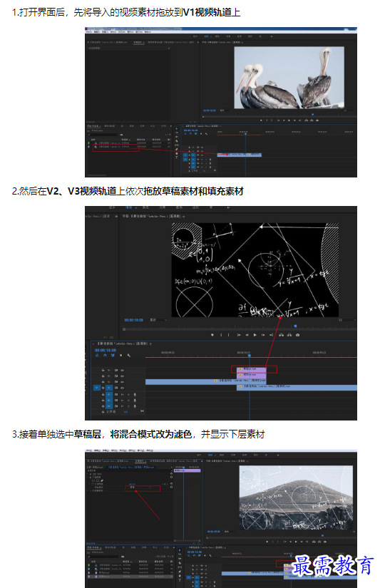Click program monitor playhead in step 1 image

pos(312,114)
